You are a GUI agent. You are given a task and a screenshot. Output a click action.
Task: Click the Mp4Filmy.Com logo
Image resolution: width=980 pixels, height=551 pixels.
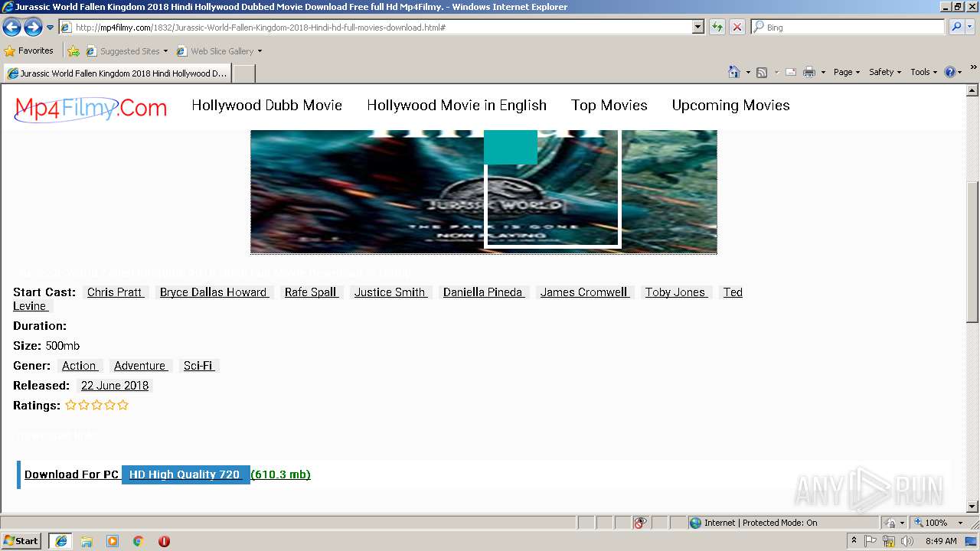(90, 109)
